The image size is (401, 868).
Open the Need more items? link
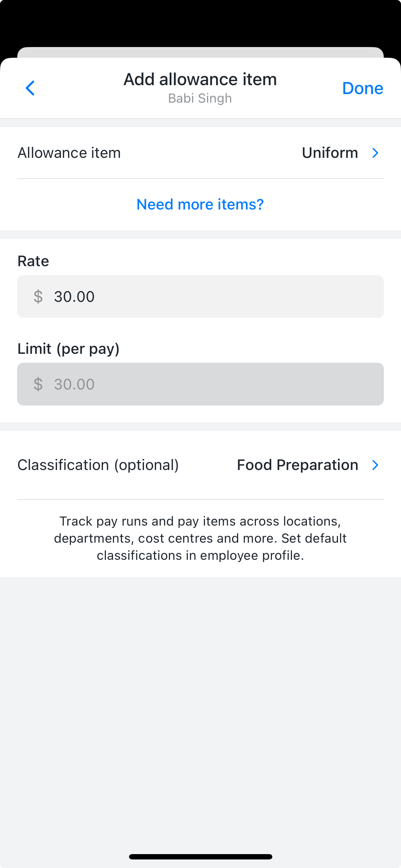click(x=200, y=205)
